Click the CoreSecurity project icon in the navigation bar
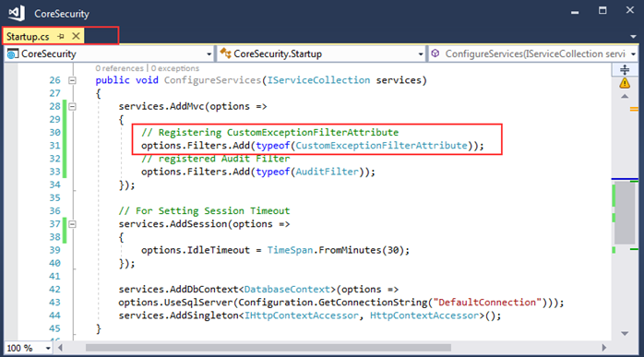This screenshot has height=357, width=644. coord(13,54)
